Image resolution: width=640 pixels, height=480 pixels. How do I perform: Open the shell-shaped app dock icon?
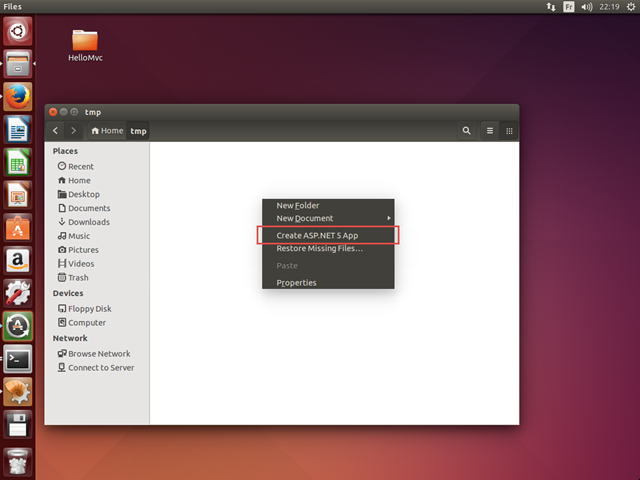pos(18,391)
